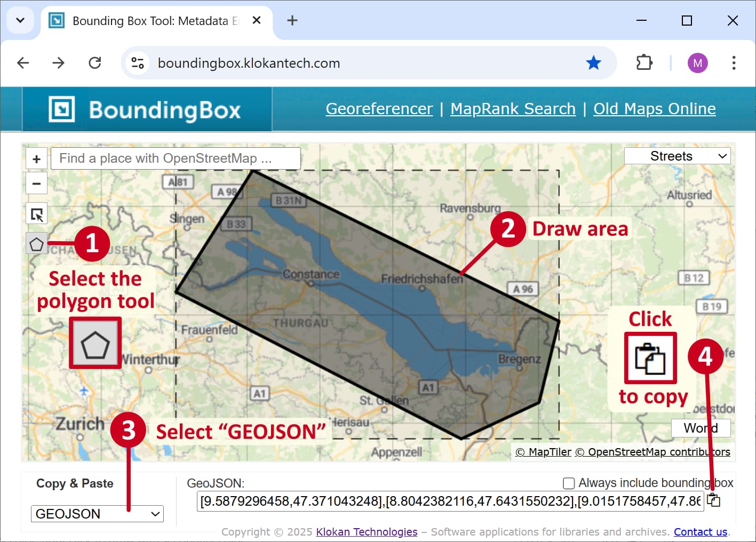Open a new browser tab
Viewport: 756px width, 542px height.
click(292, 20)
